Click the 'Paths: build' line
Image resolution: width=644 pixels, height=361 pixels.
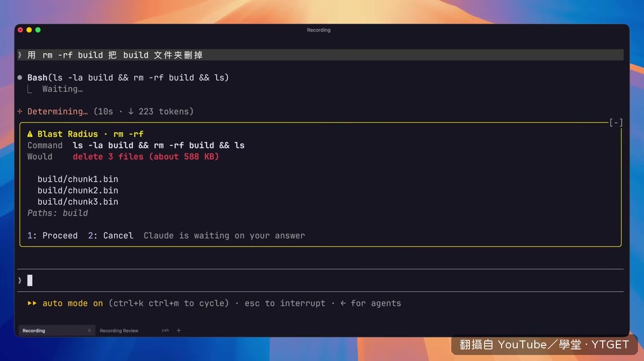point(58,213)
